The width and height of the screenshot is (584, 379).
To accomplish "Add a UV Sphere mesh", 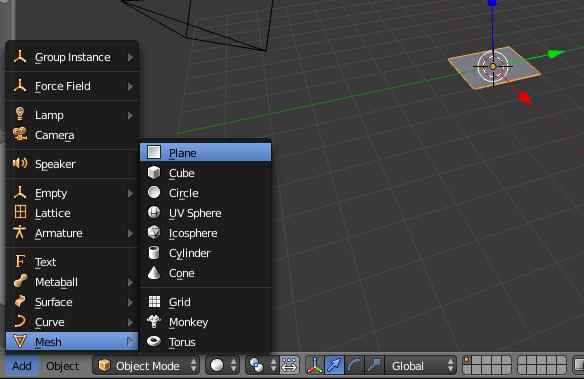I will pyautogui.click(x=206, y=213).
